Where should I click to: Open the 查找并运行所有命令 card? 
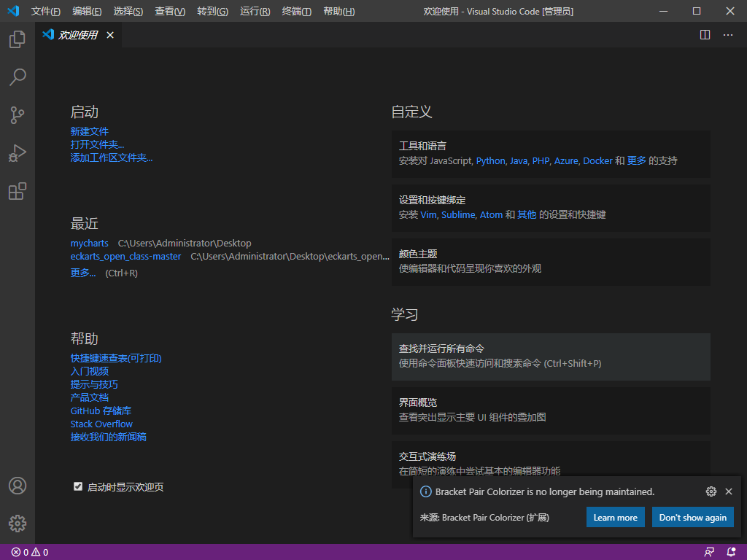click(551, 357)
